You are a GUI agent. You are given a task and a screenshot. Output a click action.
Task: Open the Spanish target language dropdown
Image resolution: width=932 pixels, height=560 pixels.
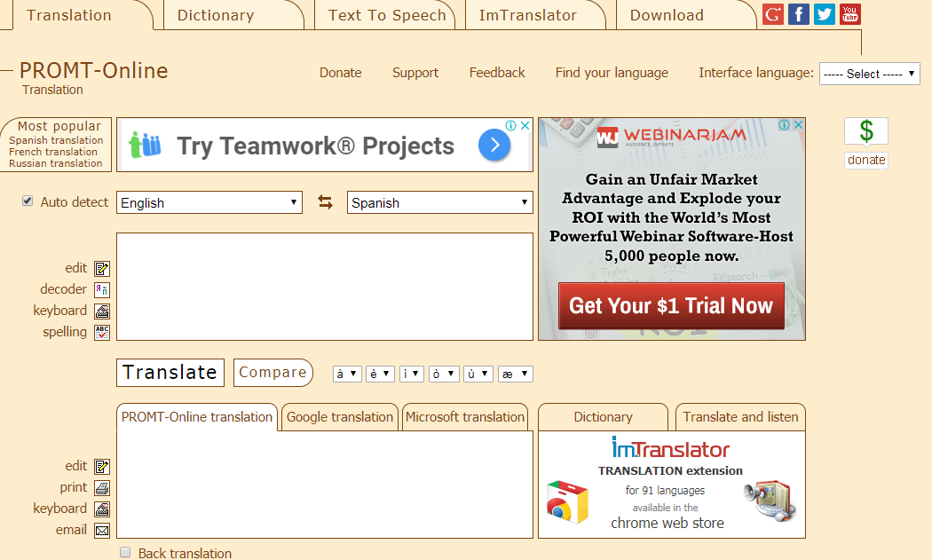(440, 202)
